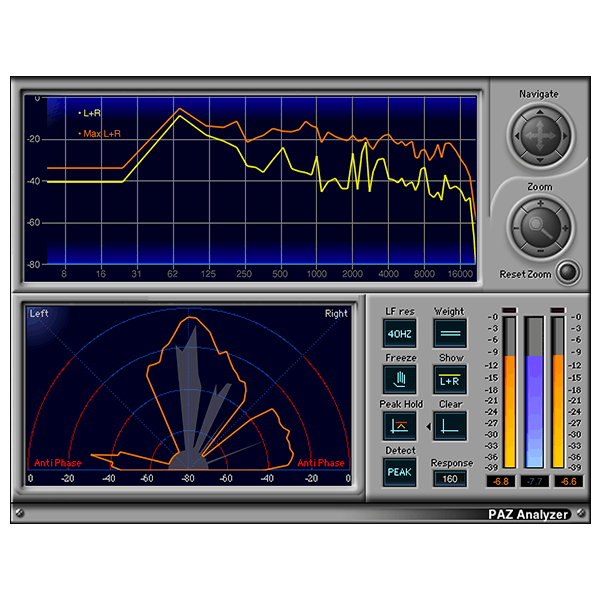Toggle the Detect PEAK mode button
Viewport: 600px width, 600px height.
coord(400,472)
